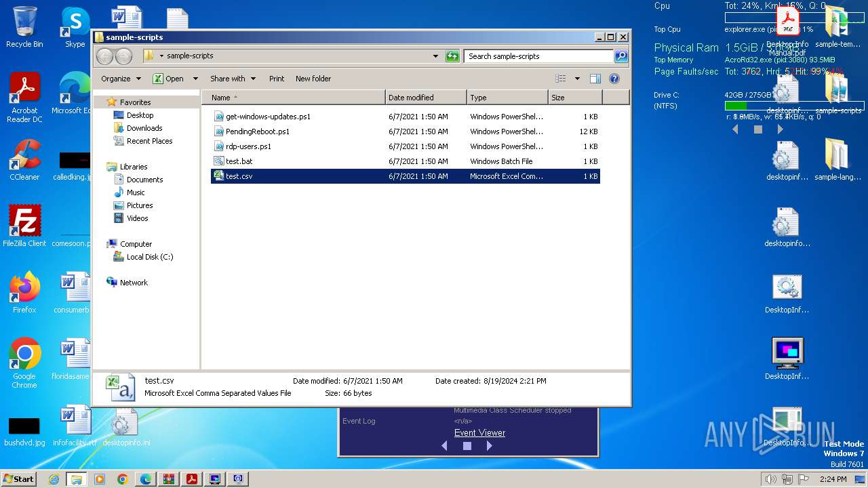Viewport: 868px width, 488px height.
Task: Click Print in the toolbar
Action: pos(277,79)
